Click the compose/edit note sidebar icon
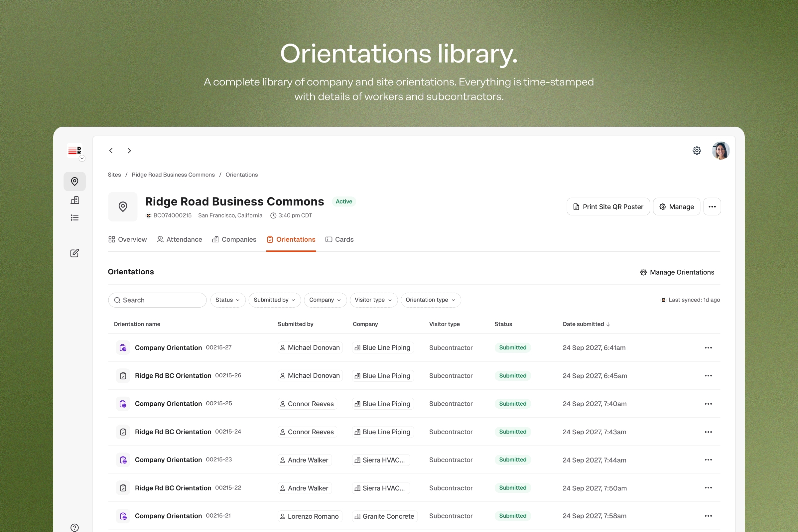 point(74,253)
